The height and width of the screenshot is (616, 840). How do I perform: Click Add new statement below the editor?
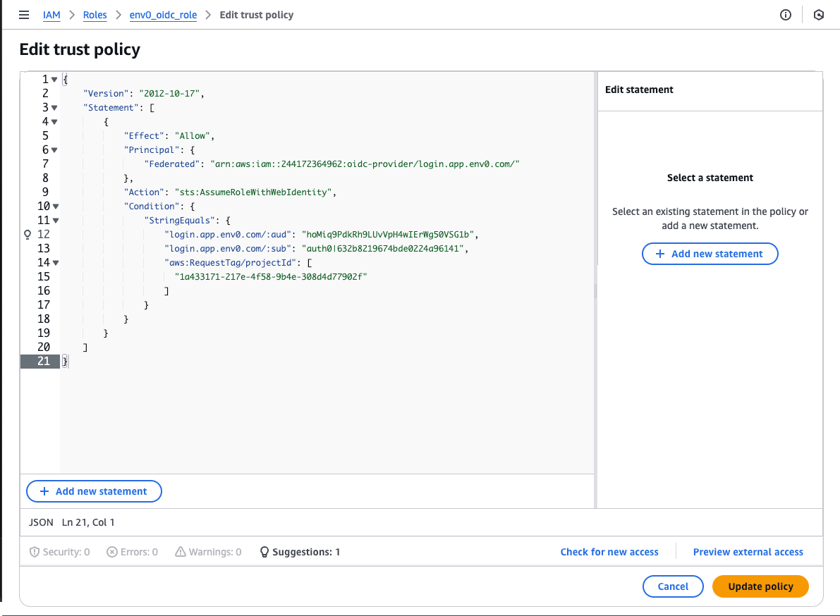click(x=94, y=491)
